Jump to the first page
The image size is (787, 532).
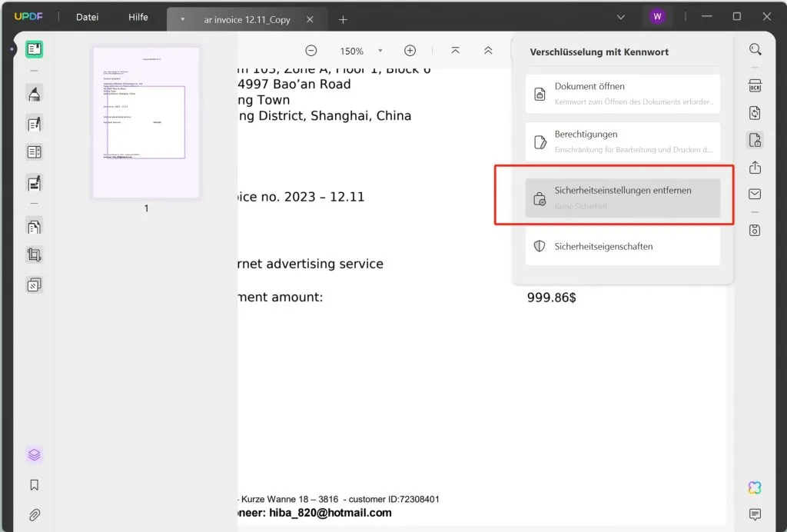point(455,51)
